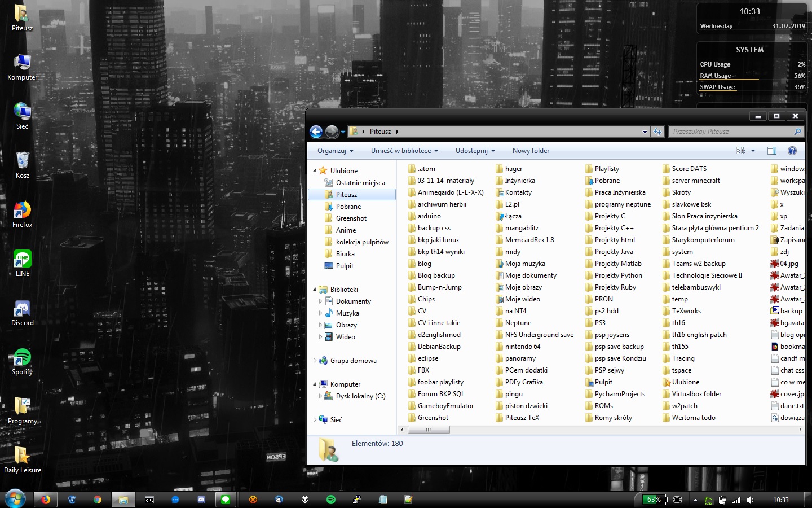Select Komputer in navigation tree
The width and height of the screenshot is (812, 508).
click(x=339, y=384)
